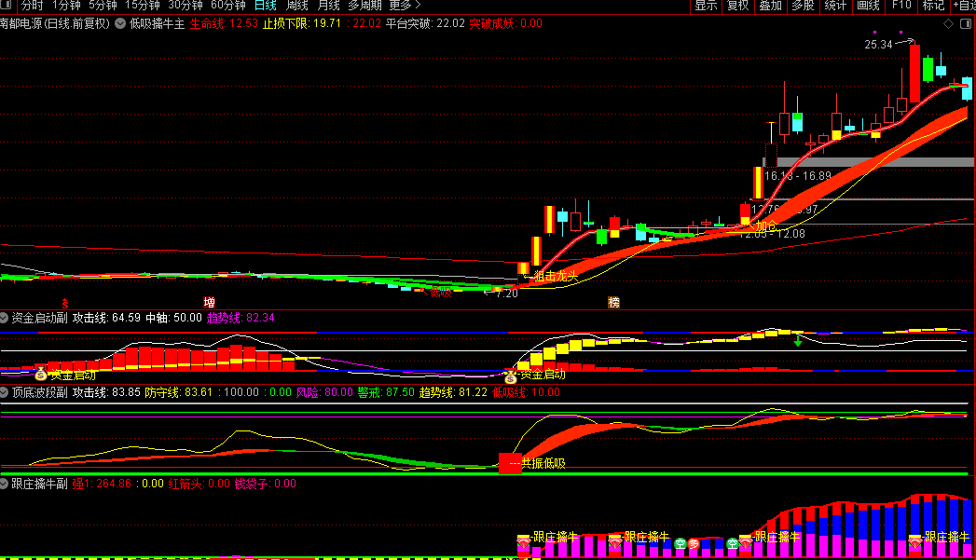The image size is (976, 560).
Task: Open the 统计 statistics button
Action: tap(835, 6)
